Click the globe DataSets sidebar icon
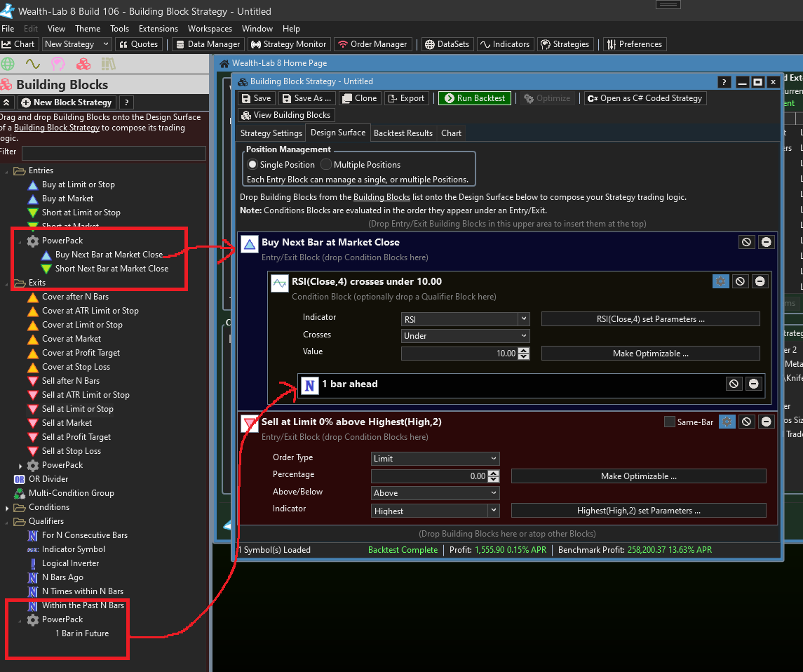Image resolution: width=803 pixels, height=672 pixels. (x=8, y=64)
